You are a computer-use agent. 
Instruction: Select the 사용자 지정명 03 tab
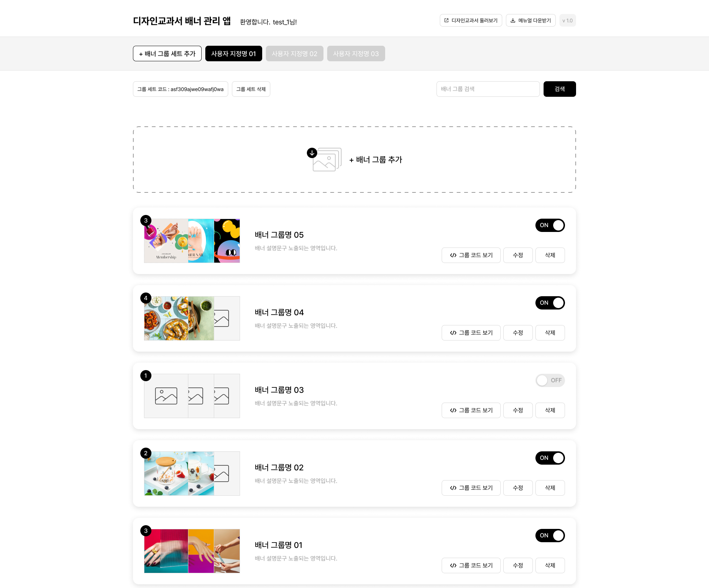pyautogui.click(x=356, y=54)
